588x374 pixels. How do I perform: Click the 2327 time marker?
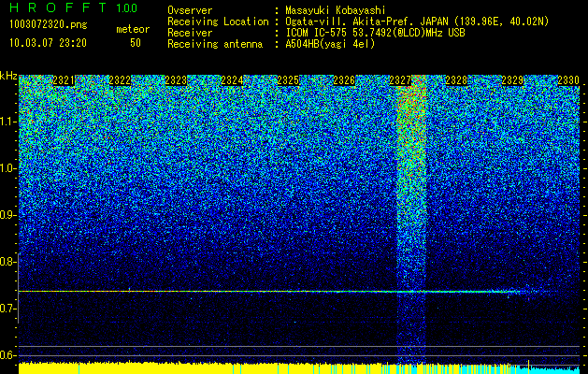pyautogui.click(x=400, y=80)
